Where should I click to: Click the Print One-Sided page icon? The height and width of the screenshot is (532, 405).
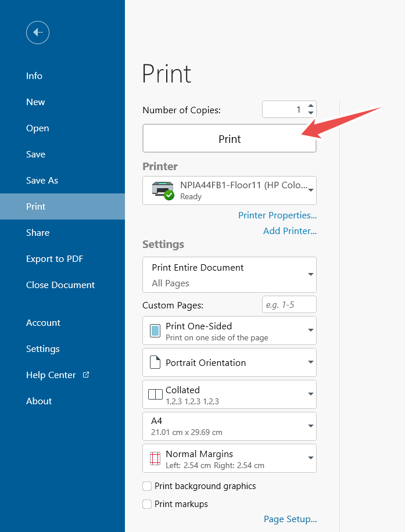click(155, 331)
